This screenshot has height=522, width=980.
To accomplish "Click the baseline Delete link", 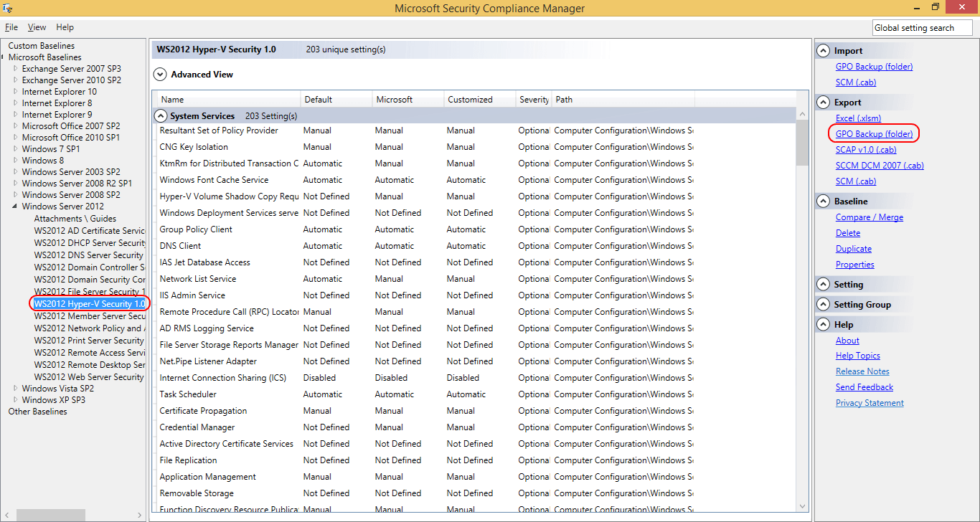I will (x=848, y=233).
